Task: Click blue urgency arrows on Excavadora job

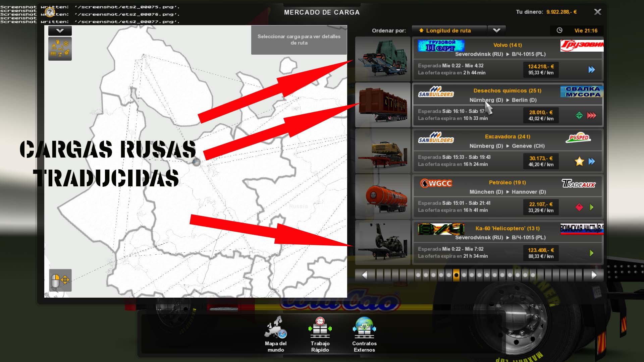Action: [592, 162]
